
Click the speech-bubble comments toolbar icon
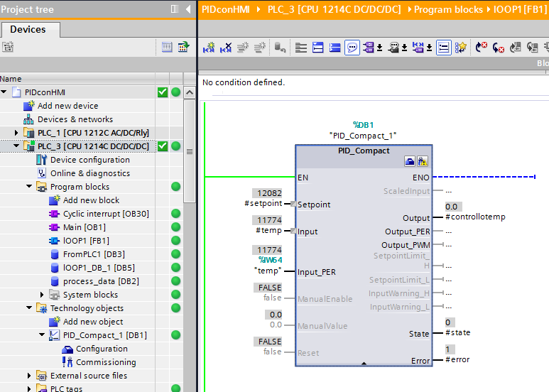pos(352,48)
